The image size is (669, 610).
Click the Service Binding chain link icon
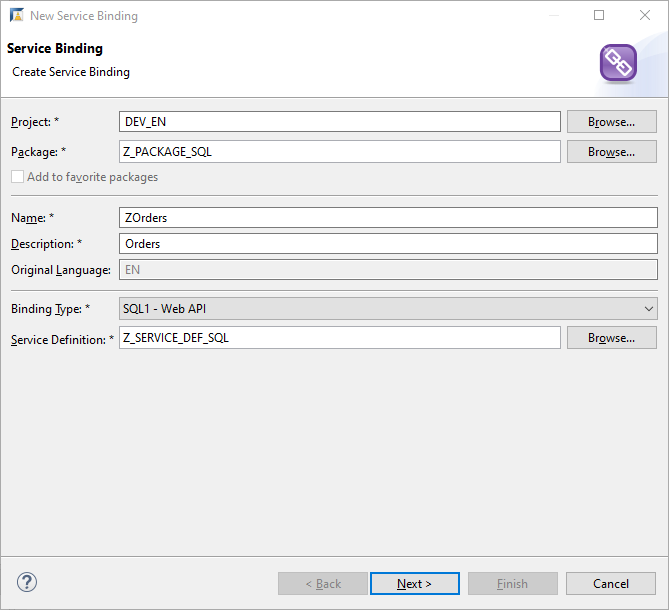(x=618, y=63)
